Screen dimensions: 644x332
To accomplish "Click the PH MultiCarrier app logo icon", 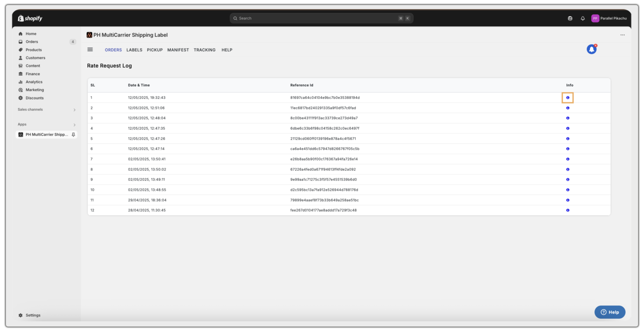I will [89, 35].
